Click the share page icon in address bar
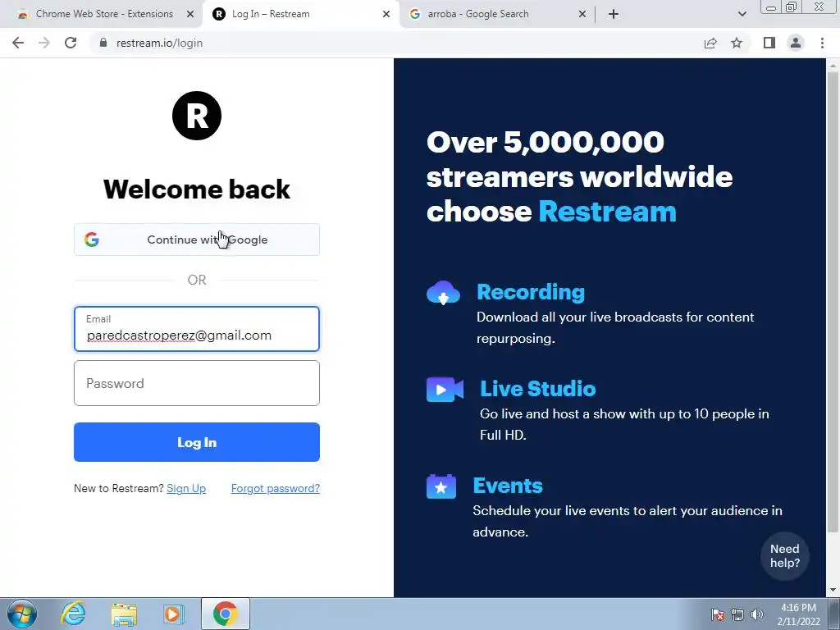 click(x=710, y=43)
